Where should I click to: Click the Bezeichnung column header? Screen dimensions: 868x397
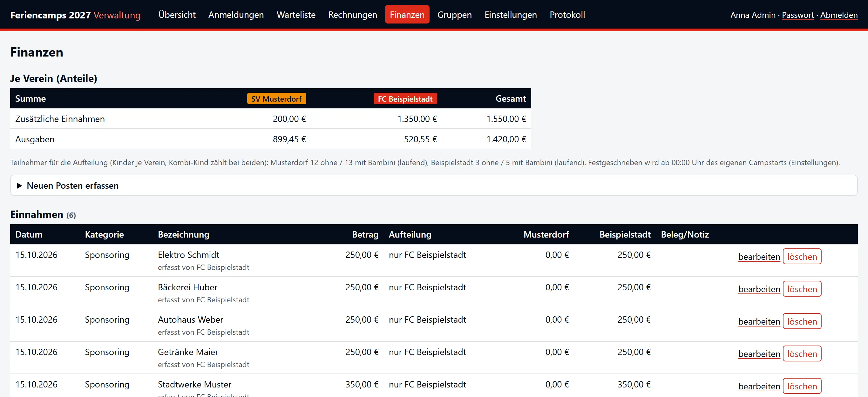point(184,234)
